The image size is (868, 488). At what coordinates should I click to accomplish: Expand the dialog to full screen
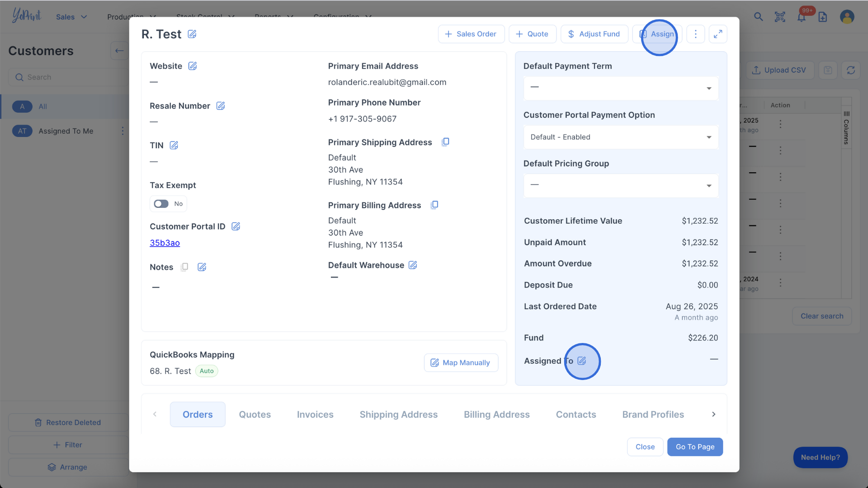[x=718, y=34]
